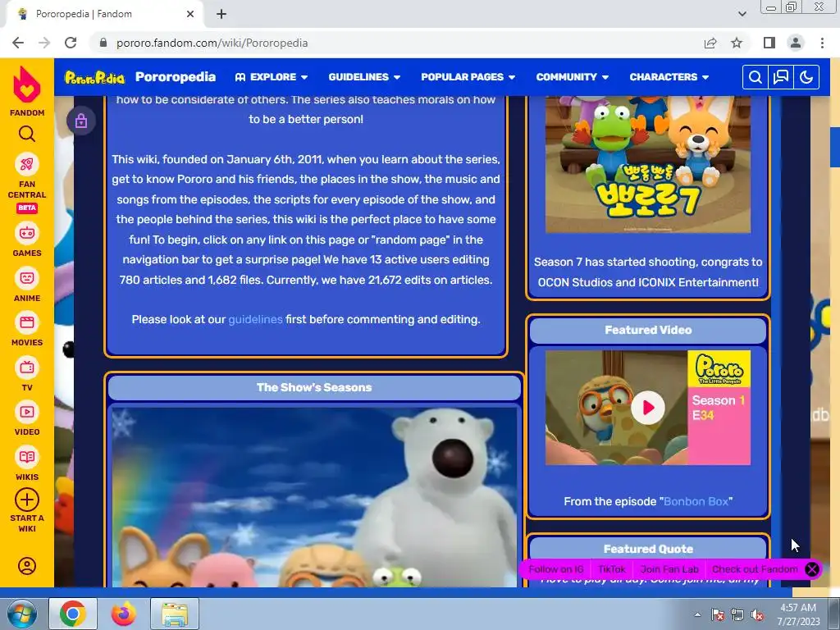Viewport: 840px width, 630px height.
Task: Open the Discuss speech bubbles icon
Action: pyautogui.click(x=781, y=77)
